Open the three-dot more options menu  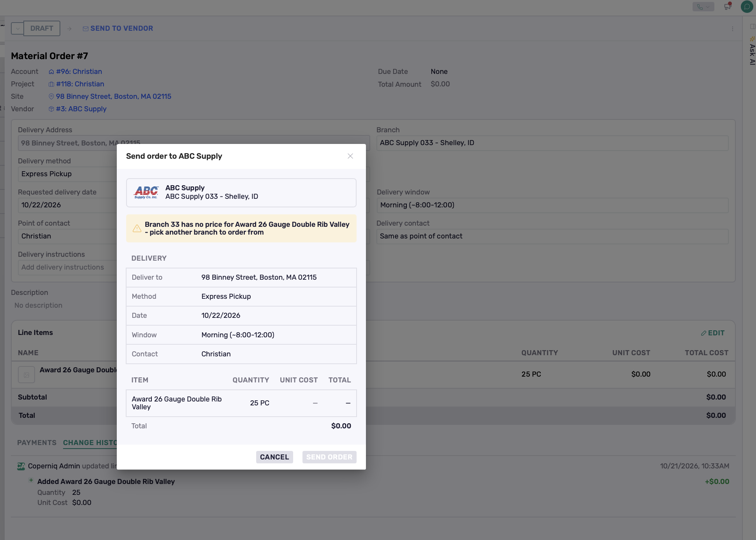[733, 29]
